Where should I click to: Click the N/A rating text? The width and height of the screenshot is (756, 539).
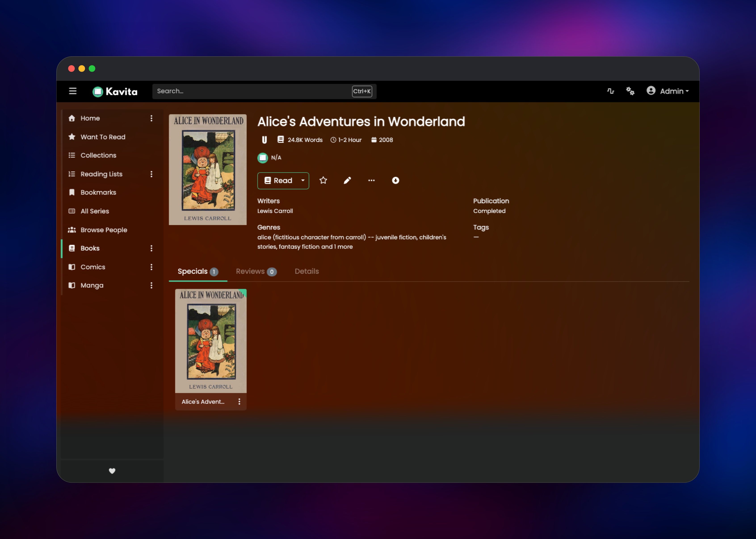pos(276,158)
